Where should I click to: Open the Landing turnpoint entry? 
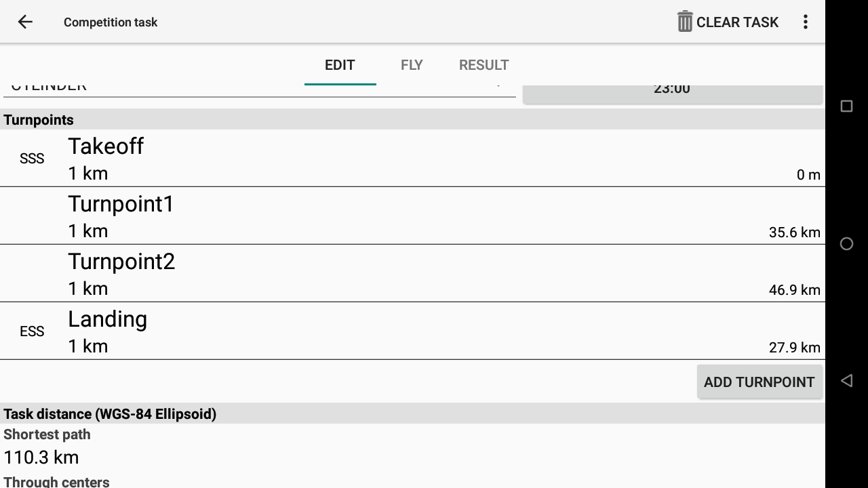tap(412, 331)
